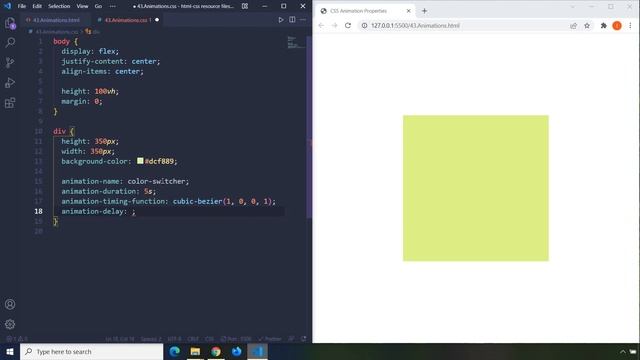Open the Extensions view
Viewport: 640px width, 360px height.
(10, 102)
